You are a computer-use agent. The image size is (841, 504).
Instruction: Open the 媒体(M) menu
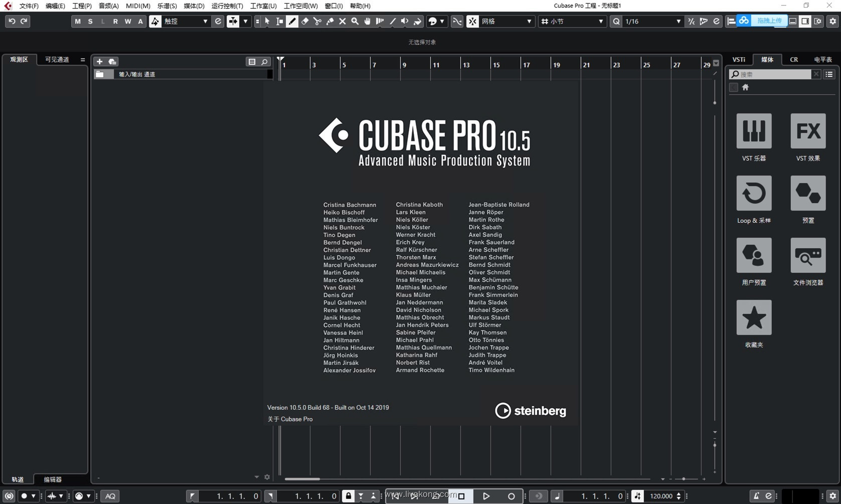pyautogui.click(x=195, y=6)
